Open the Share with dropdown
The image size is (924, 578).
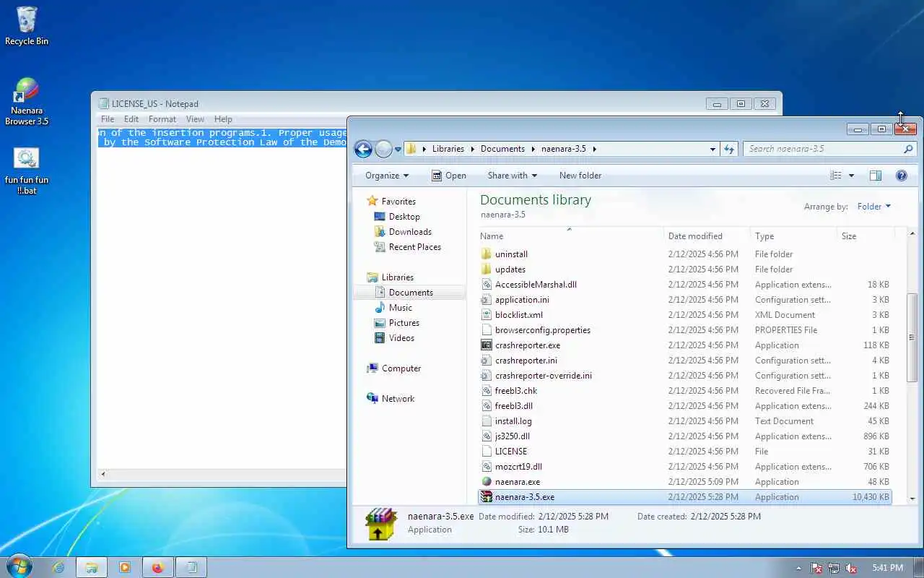[513, 176]
